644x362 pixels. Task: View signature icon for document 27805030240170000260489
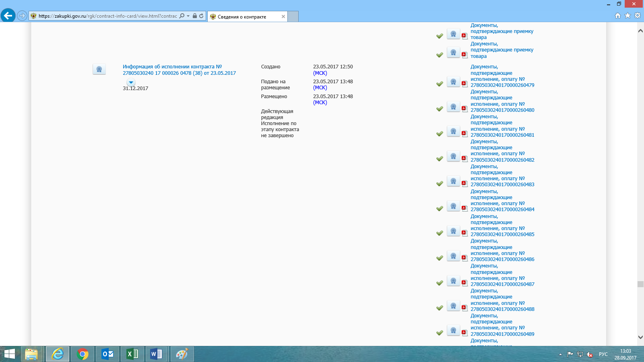(453, 330)
